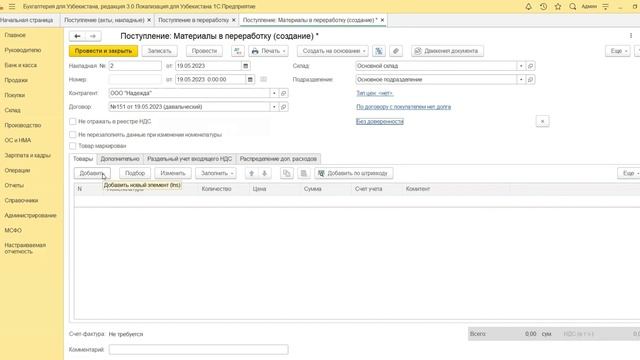Image resolution: width=640 pixels, height=360 pixels.
Task: Click the empty Номер input field
Action: (135, 80)
